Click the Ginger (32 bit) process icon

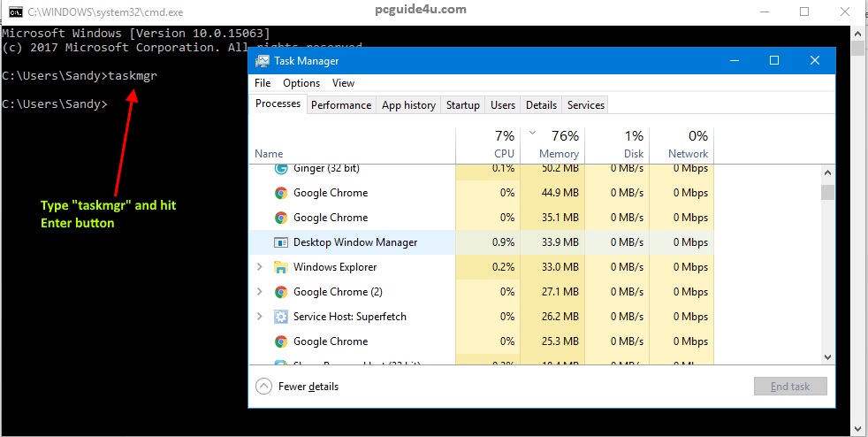(x=281, y=168)
